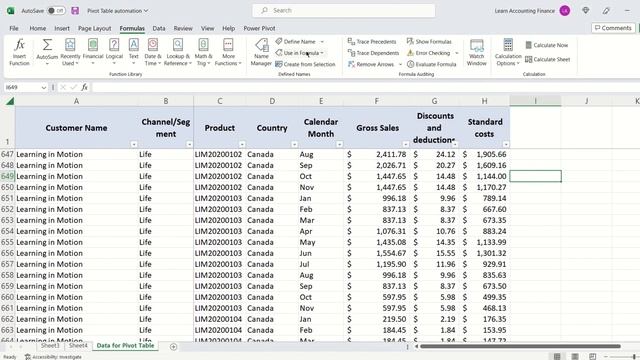
Task: Toggle Show Formulas
Action: pos(429,42)
